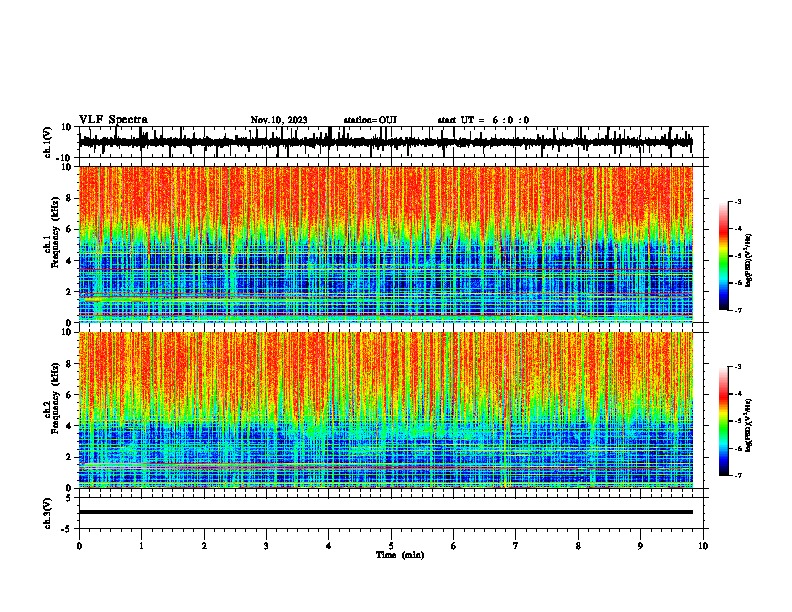Click time axis tick label "7"

(516, 546)
